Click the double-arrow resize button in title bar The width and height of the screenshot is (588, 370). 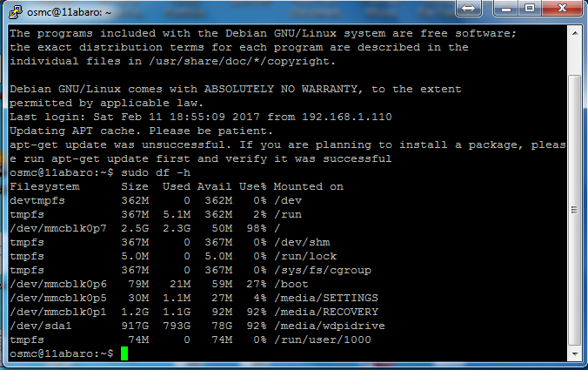tap(468, 8)
